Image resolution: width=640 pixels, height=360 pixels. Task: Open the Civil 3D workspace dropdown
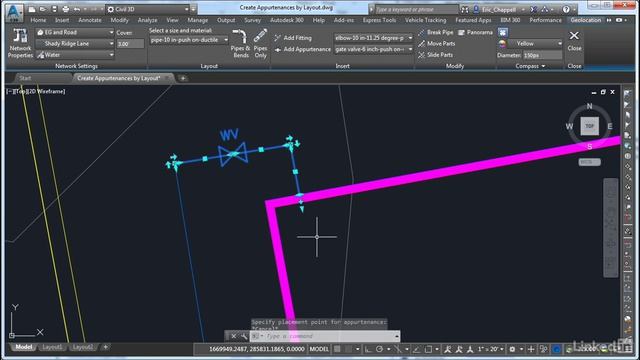[x=149, y=9]
